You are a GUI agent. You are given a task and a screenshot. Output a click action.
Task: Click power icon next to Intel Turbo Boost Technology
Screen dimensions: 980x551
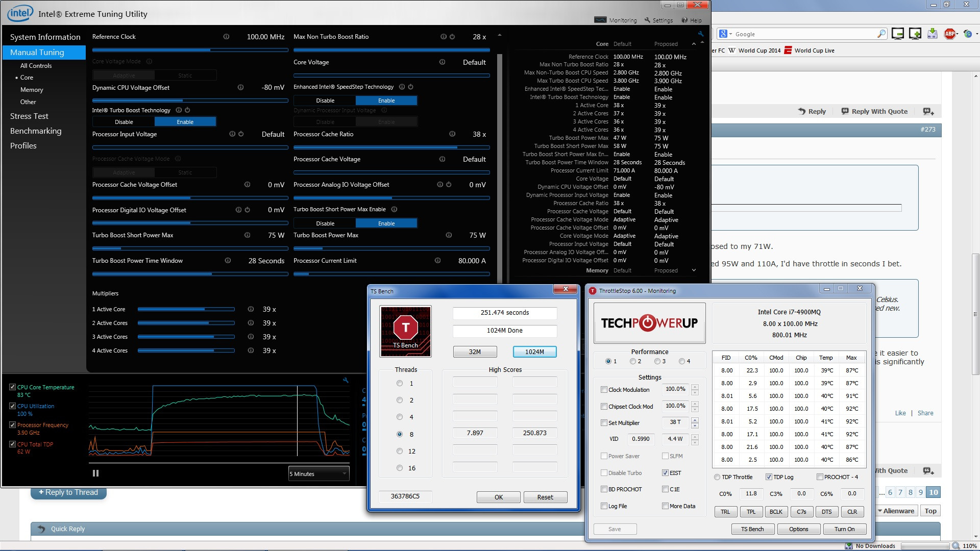pyautogui.click(x=187, y=110)
